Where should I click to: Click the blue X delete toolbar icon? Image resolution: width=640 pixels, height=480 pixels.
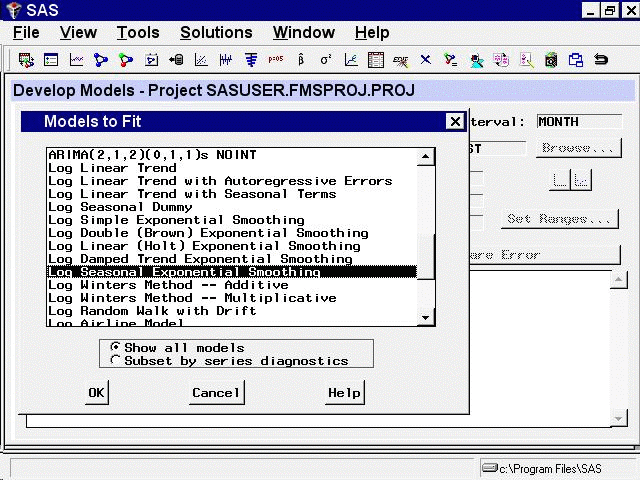pyautogui.click(x=426, y=60)
